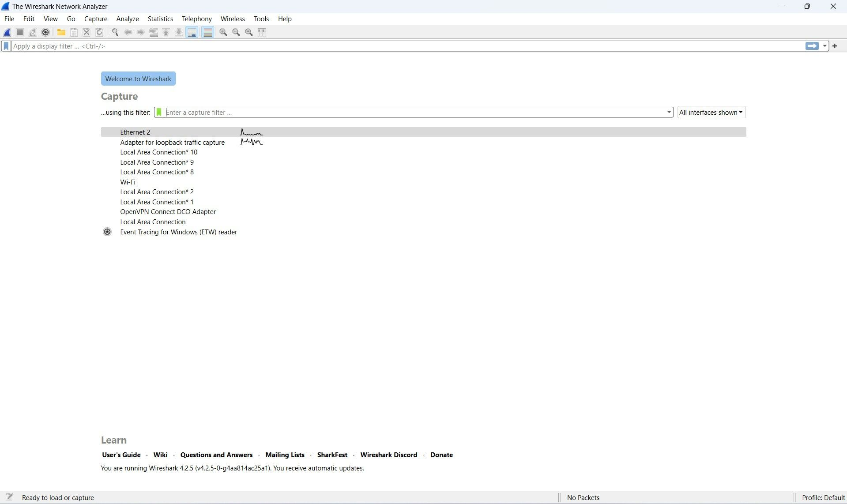This screenshot has height=504, width=847.
Task: Click the go to specified packet icon
Action: [154, 32]
